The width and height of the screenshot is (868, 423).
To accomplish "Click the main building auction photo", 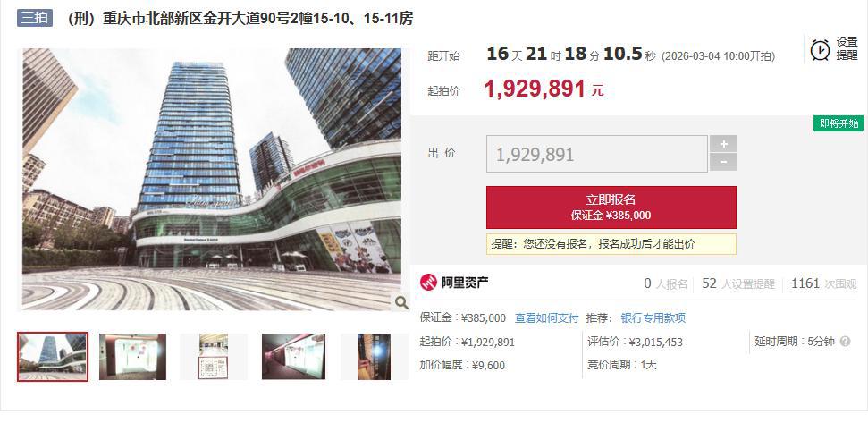I will (212, 180).
